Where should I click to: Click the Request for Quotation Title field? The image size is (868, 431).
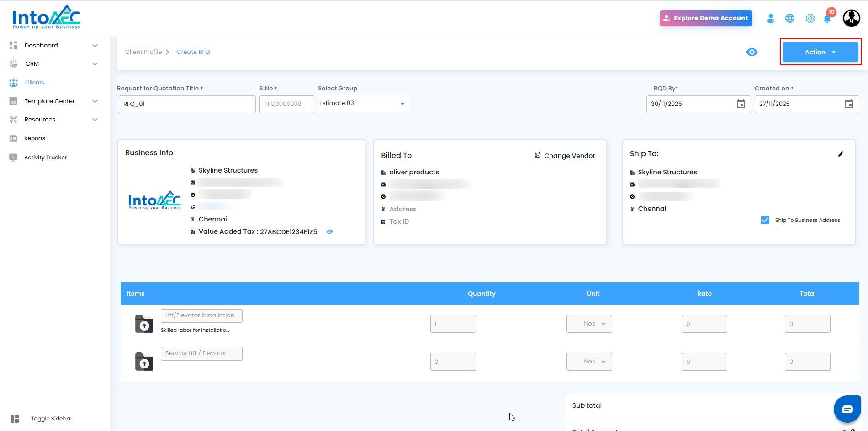coord(187,104)
